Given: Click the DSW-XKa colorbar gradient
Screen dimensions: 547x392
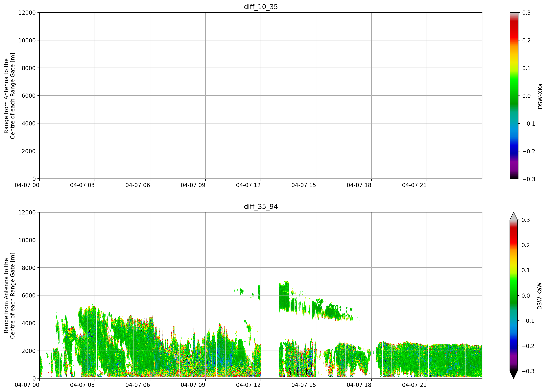Looking at the screenshot, I should point(514,96).
